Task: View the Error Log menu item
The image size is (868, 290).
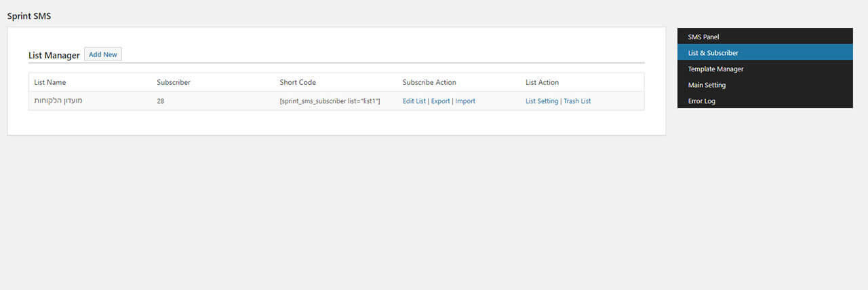Action: [x=765, y=101]
